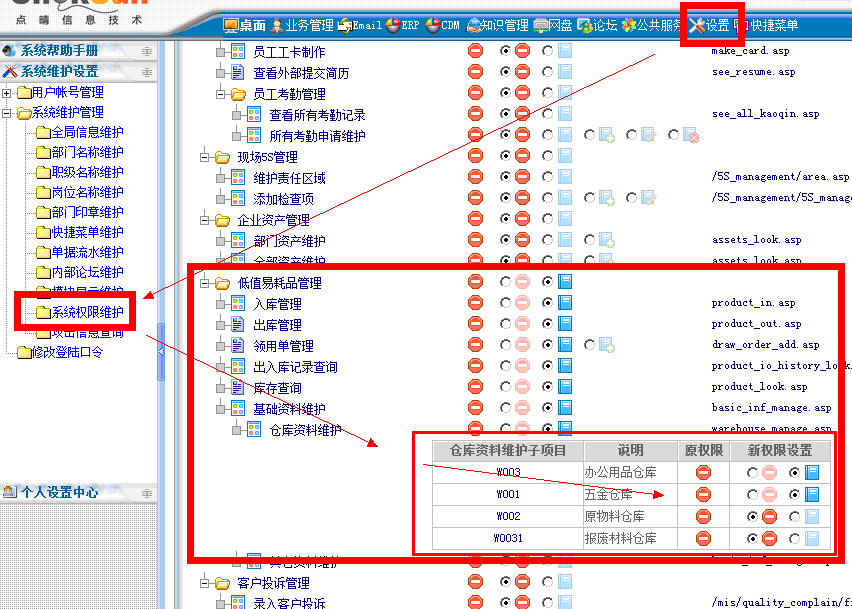Viewport: 852px width, 609px height.
Task: Click the sidebar splitter collapse handle
Action: [x=161, y=351]
